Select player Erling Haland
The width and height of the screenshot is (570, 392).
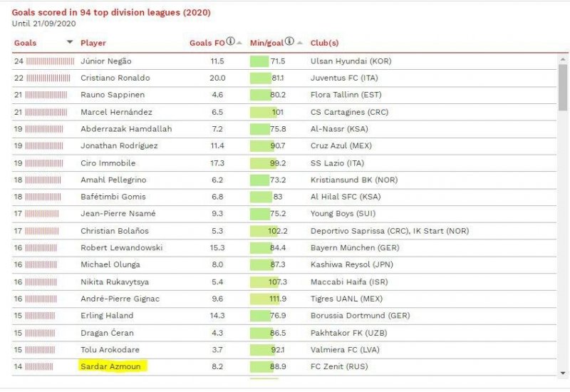click(x=107, y=315)
